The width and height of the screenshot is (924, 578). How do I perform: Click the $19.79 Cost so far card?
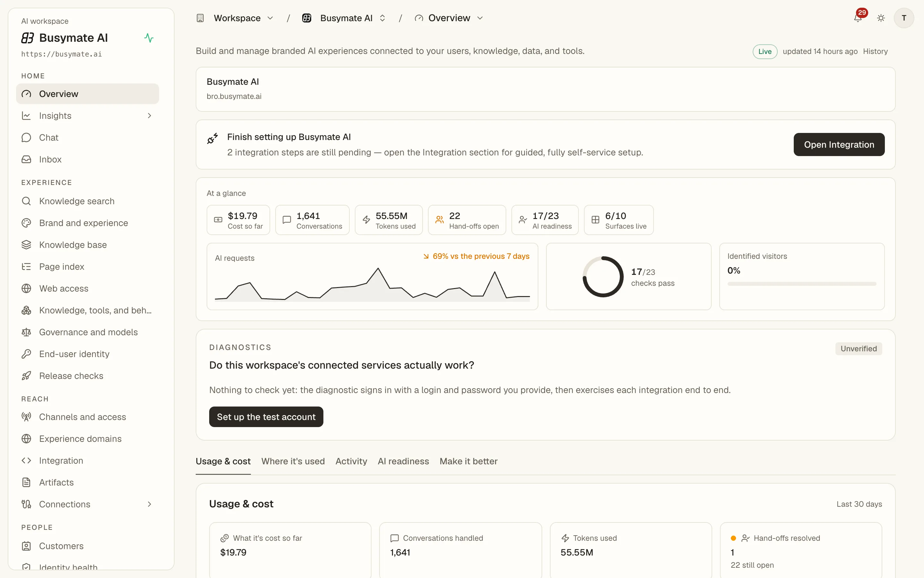tap(238, 220)
